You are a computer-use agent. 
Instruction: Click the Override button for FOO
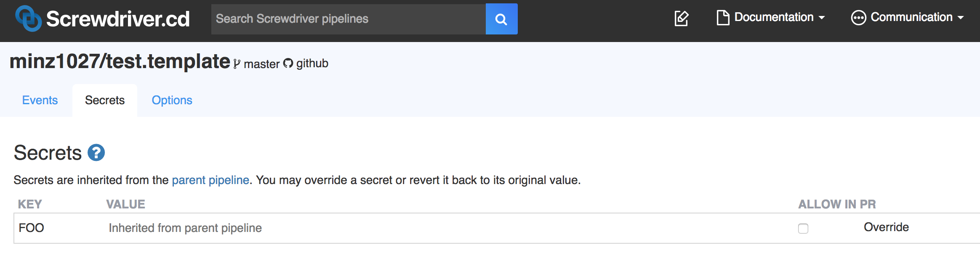(886, 227)
